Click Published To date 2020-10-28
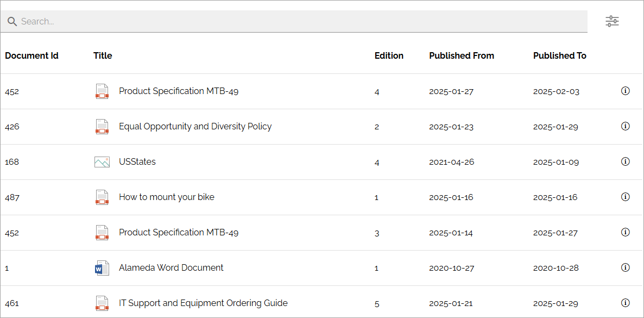The image size is (644, 318). click(x=556, y=268)
